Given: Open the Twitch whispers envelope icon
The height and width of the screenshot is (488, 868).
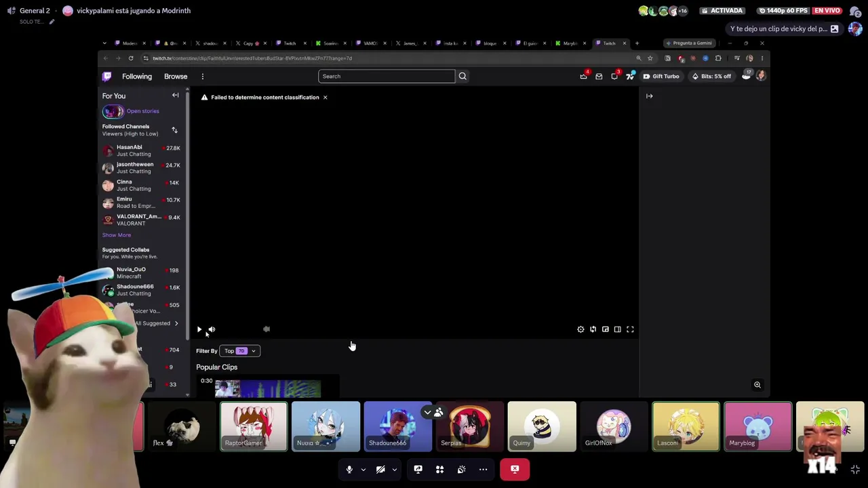Looking at the screenshot, I should pyautogui.click(x=599, y=77).
